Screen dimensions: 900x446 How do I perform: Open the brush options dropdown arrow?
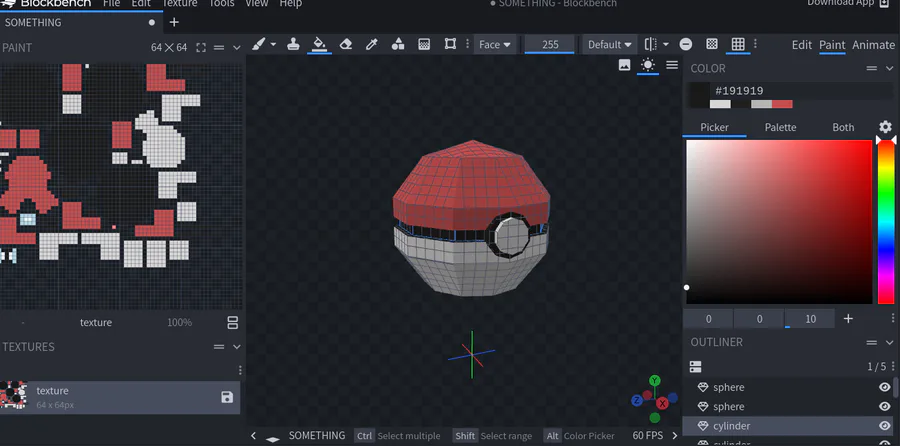pyautogui.click(x=273, y=44)
